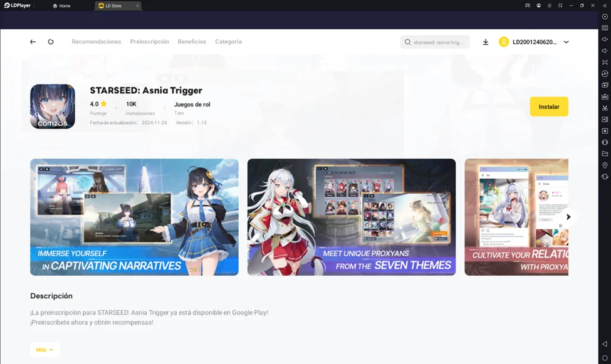Decrease volume using sidebar speaker minus

pyautogui.click(x=605, y=51)
